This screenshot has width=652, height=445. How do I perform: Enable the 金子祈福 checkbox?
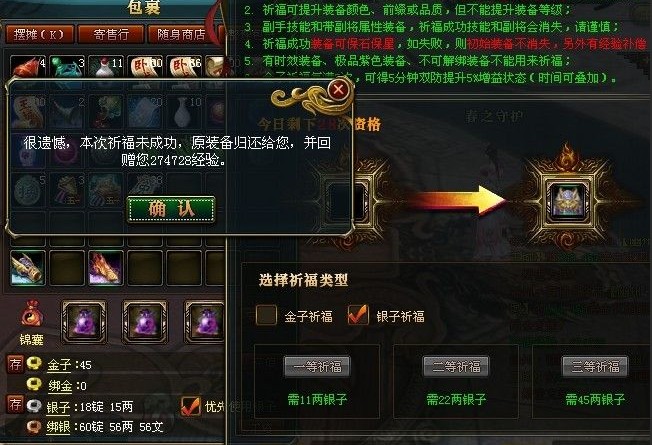(x=266, y=315)
